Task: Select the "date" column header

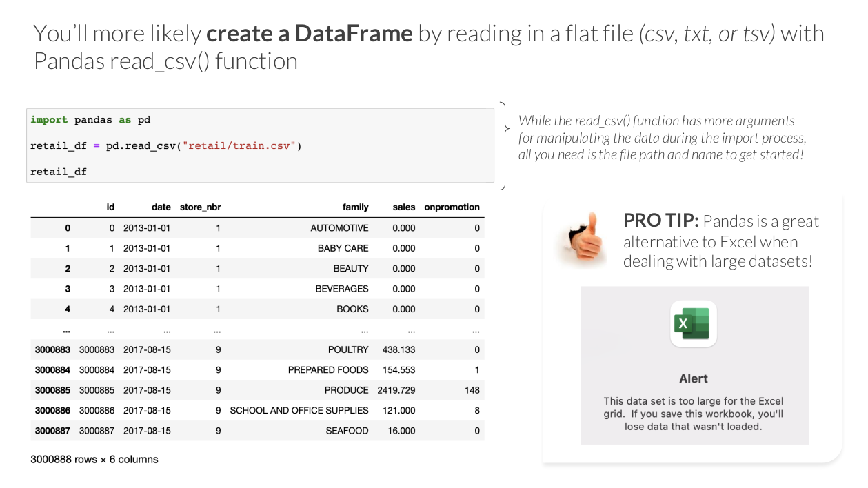Action: [x=161, y=207]
